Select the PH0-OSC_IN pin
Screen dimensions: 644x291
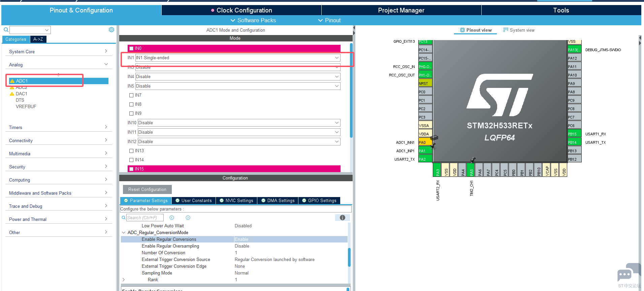click(425, 67)
